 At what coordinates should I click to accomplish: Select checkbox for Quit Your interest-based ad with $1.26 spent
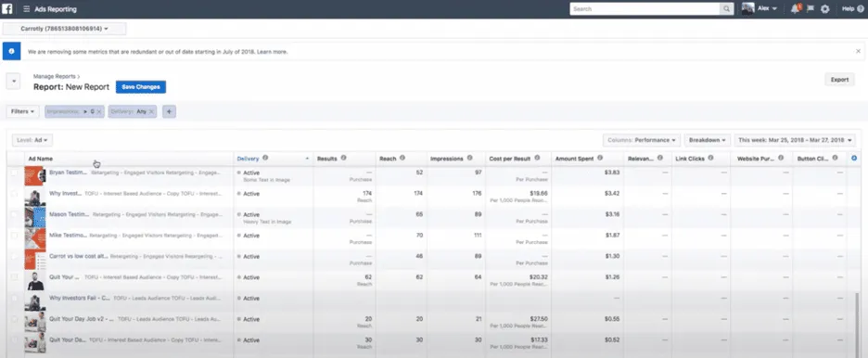coord(14,277)
